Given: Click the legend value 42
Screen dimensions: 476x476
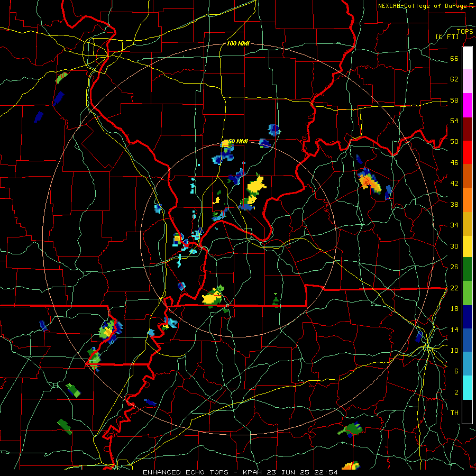Looking at the screenshot, I should (454, 184).
